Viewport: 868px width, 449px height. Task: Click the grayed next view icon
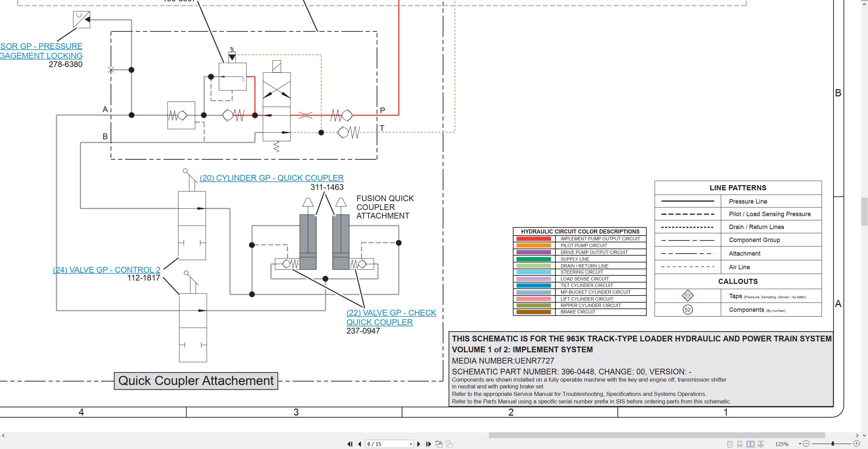[449, 444]
